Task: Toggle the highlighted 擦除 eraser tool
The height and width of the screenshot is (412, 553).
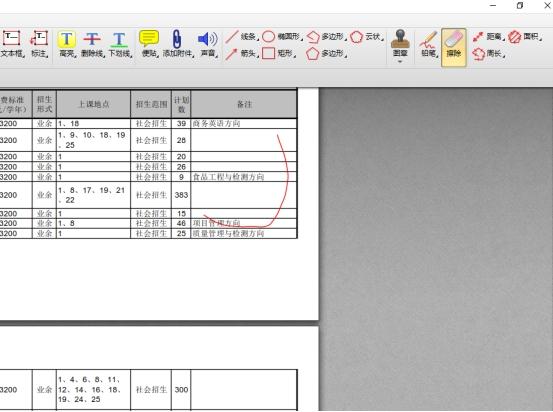Action: (454, 47)
